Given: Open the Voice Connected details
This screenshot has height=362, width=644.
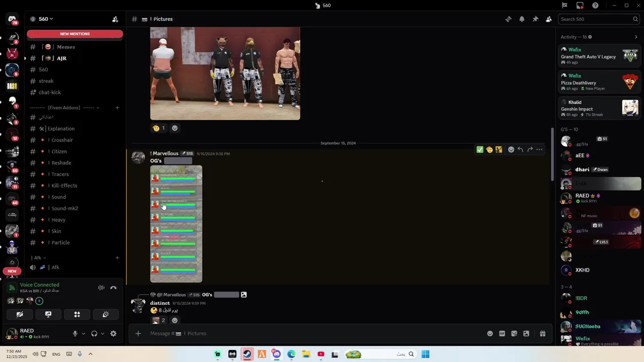Looking at the screenshot, I should 40,285.
